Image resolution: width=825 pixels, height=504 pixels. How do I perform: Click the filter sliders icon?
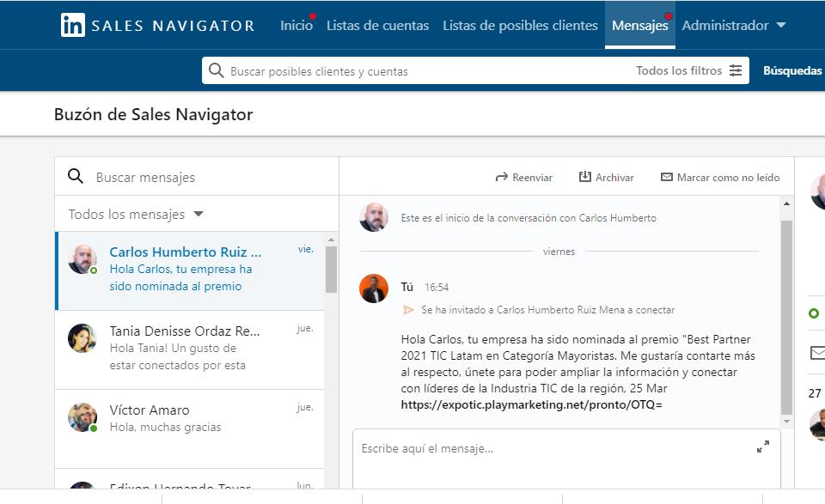tap(736, 70)
